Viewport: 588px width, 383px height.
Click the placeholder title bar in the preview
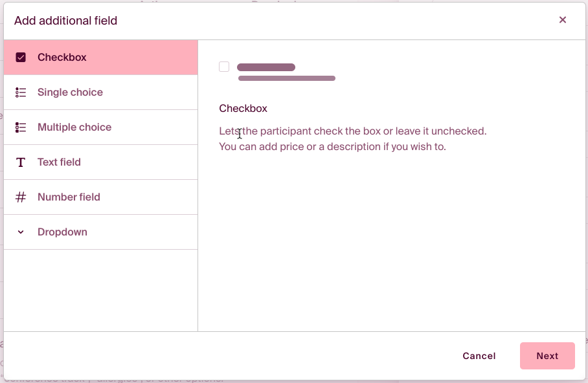coord(266,67)
